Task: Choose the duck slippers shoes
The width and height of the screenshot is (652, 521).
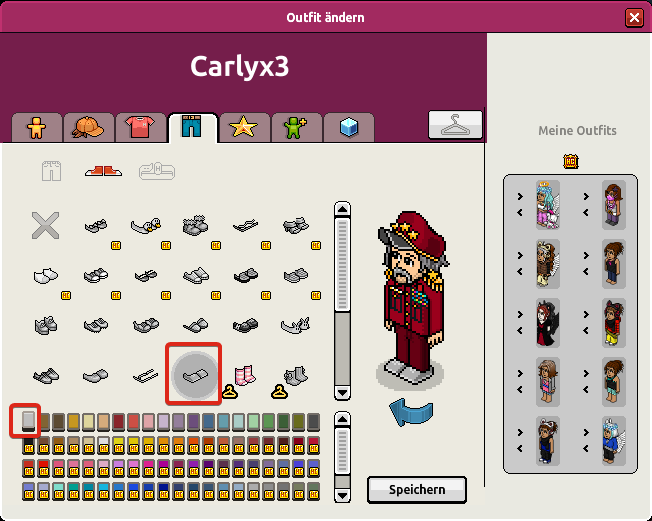Action: pos(146,225)
